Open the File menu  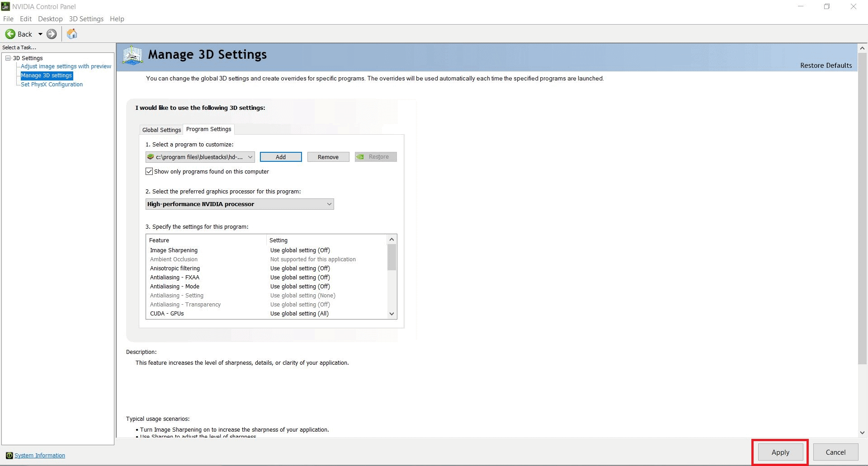coord(8,19)
